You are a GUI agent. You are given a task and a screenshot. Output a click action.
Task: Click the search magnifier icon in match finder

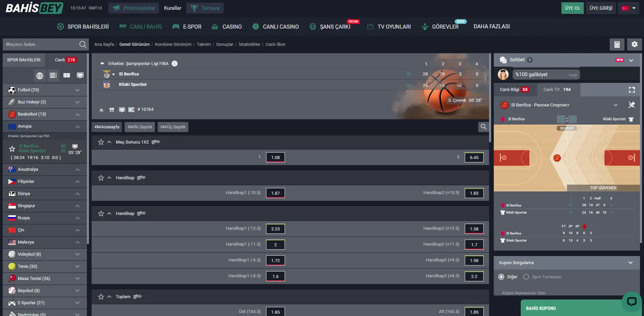[83, 44]
